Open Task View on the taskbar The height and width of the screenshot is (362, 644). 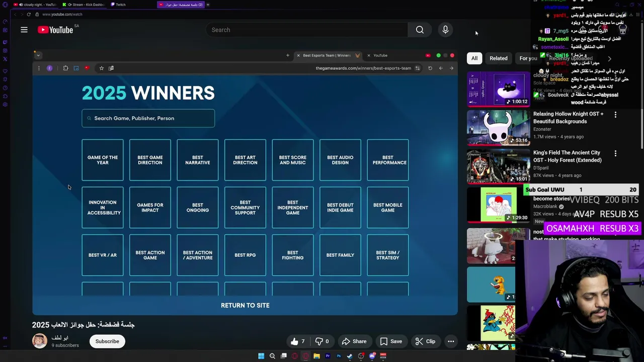click(x=283, y=356)
